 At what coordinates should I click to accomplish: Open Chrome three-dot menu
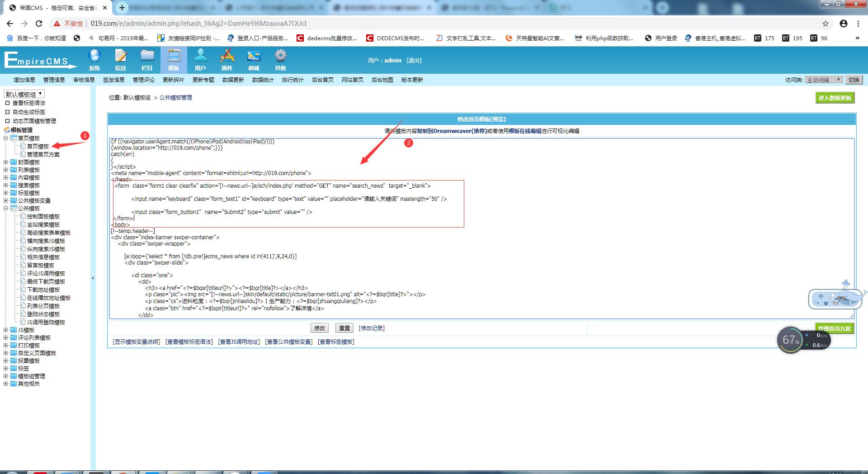click(x=858, y=24)
